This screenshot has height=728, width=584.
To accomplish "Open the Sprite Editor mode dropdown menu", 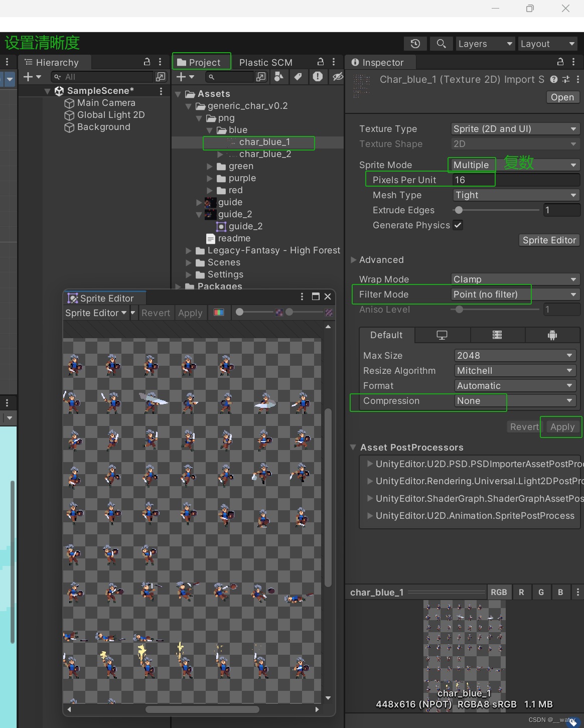I will coord(96,313).
